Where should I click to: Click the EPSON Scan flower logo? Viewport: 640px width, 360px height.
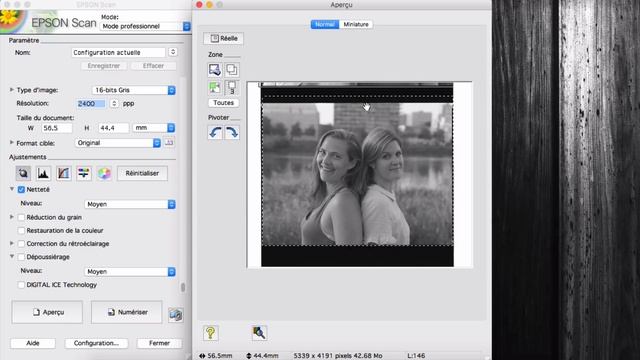tap(12, 21)
